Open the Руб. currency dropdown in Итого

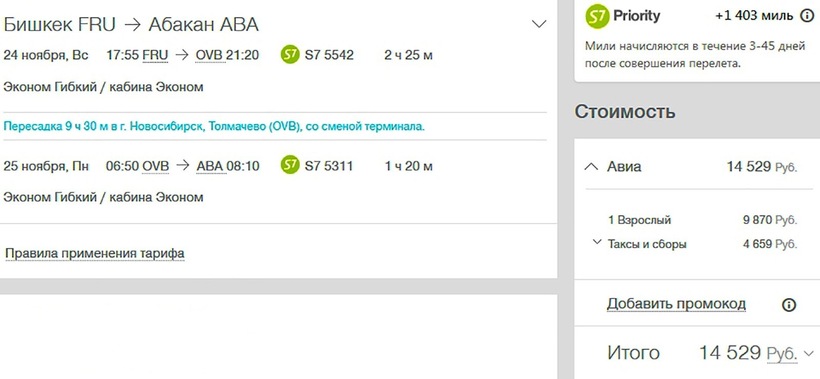click(790, 353)
